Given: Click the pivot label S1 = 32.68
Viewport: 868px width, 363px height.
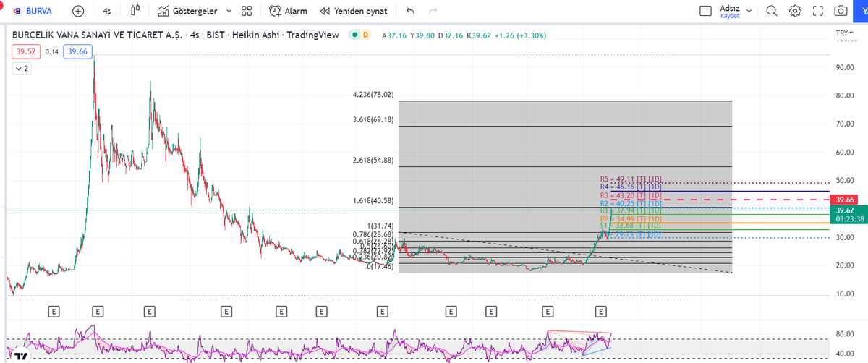Looking at the screenshot, I should pos(631,226).
